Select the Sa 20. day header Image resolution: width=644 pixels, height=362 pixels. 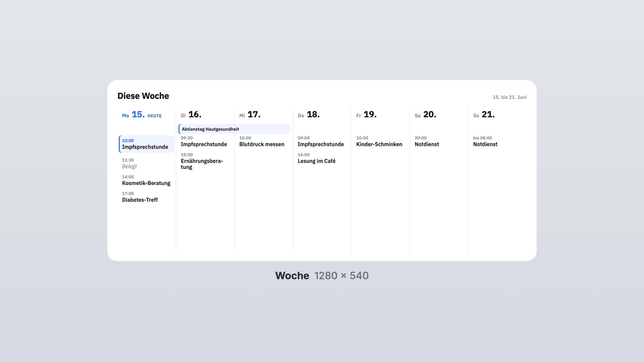[425, 115]
